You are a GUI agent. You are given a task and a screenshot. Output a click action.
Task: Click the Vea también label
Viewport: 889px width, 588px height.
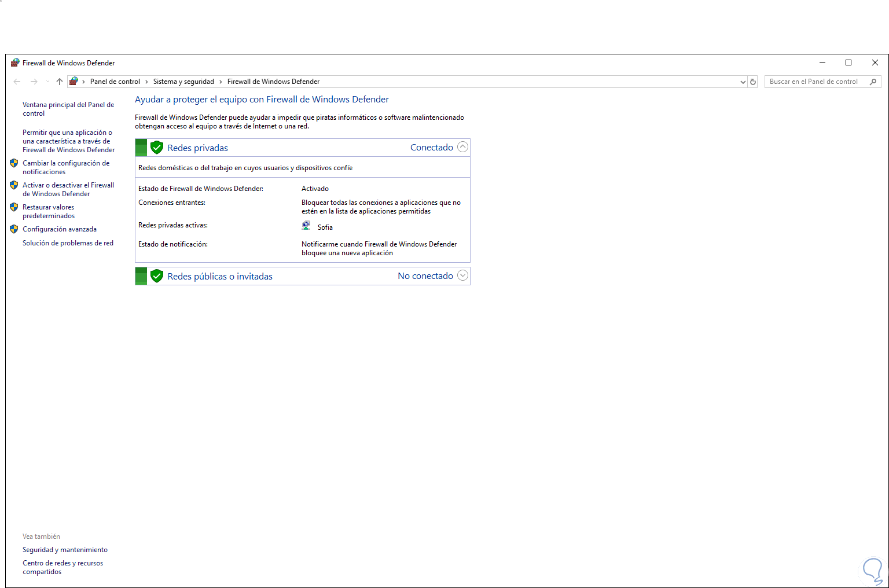pos(41,536)
